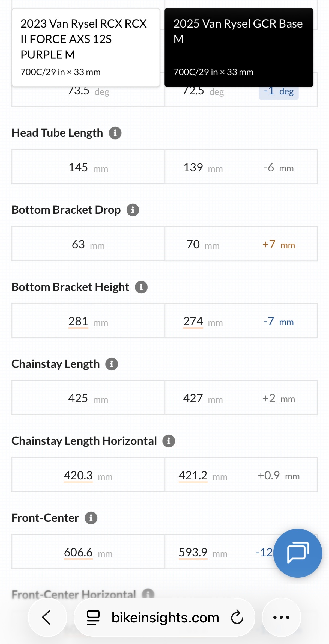Screen dimensions: 329x644
Task: Select the 2023 Van Rysel RCX card
Action: [86, 47]
